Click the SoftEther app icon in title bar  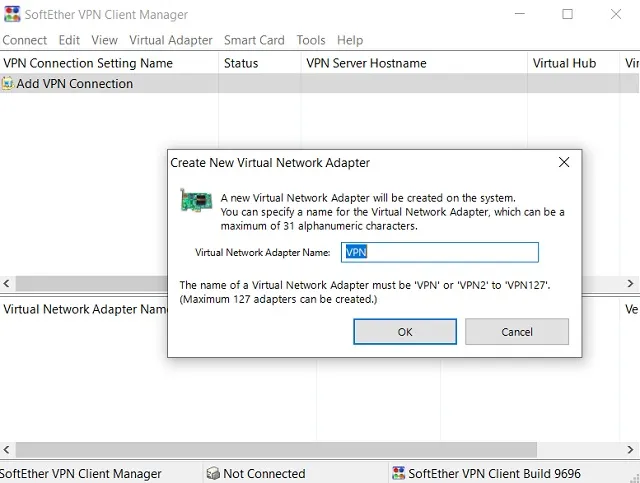tap(12, 14)
